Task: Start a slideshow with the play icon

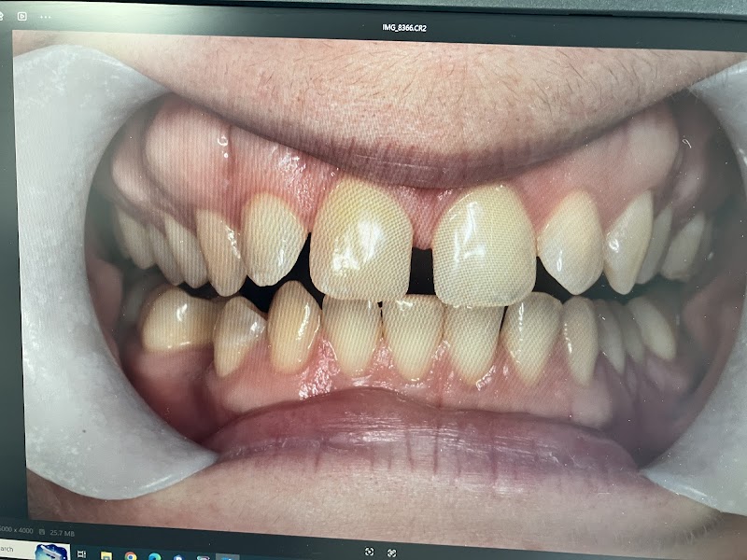Action: pos(21,14)
